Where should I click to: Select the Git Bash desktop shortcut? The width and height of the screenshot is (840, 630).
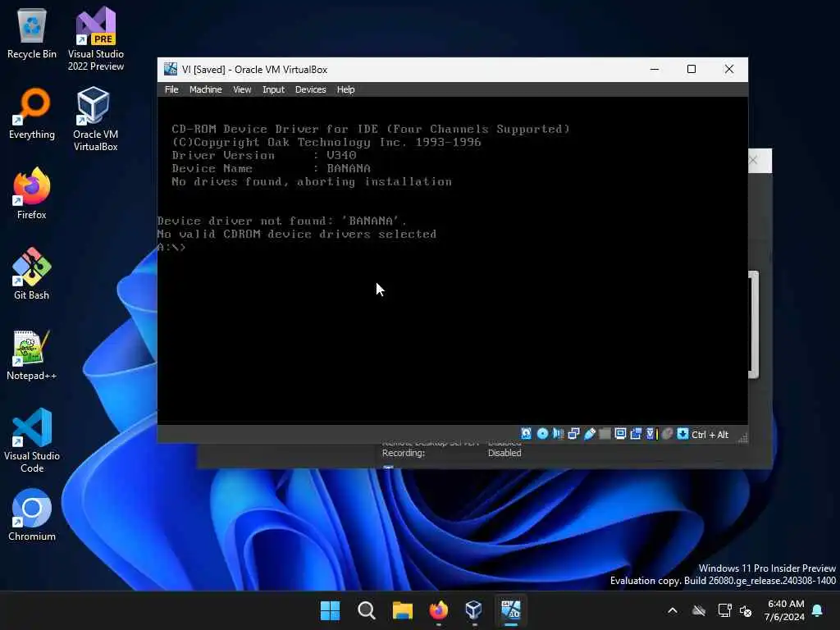(32, 274)
